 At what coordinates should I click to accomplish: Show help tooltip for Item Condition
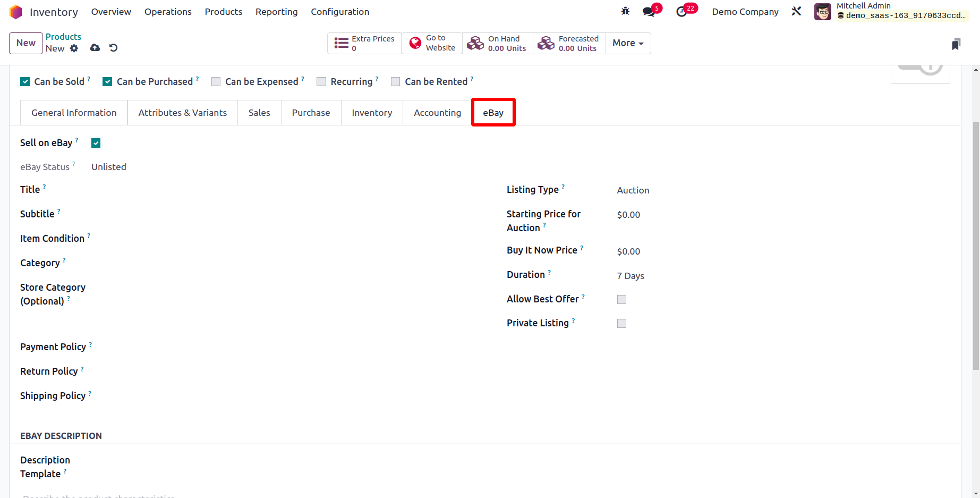[89, 235]
